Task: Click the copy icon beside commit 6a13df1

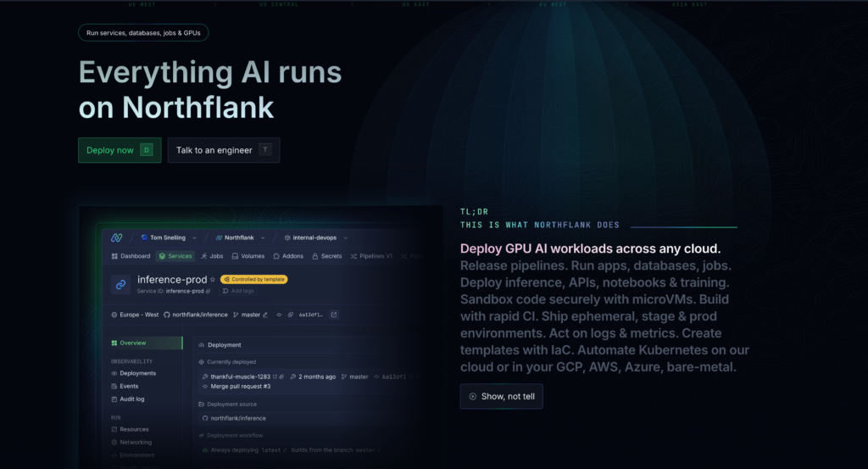Action: [290, 315]
